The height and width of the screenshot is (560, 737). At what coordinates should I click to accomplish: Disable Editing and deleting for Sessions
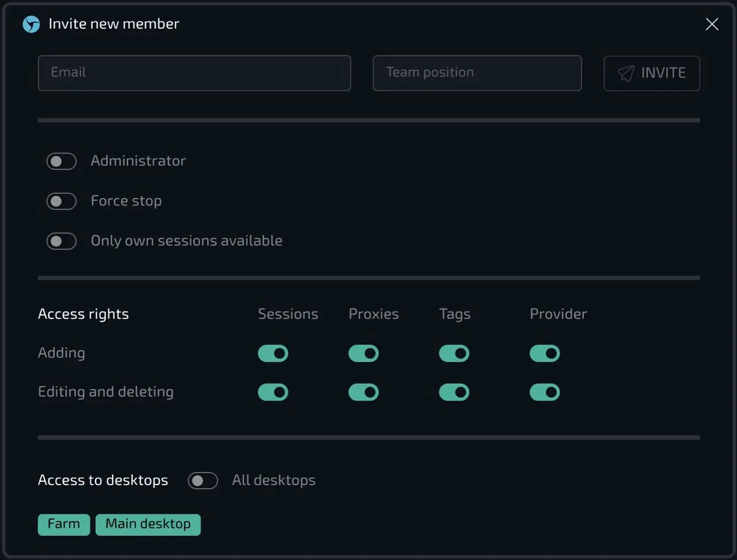tap(273, 393)
